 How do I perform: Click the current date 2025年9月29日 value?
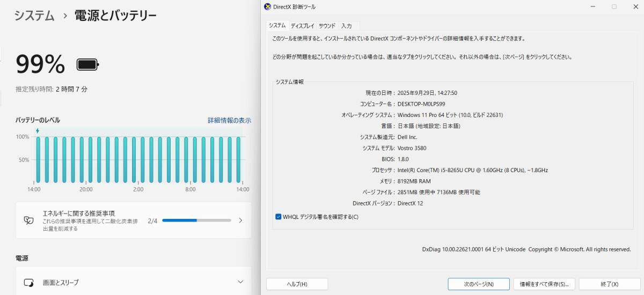428,93
